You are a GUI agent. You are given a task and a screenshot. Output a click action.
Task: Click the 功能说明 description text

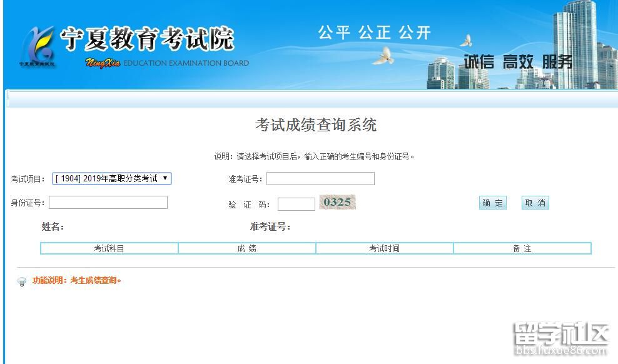pos(77,281)
